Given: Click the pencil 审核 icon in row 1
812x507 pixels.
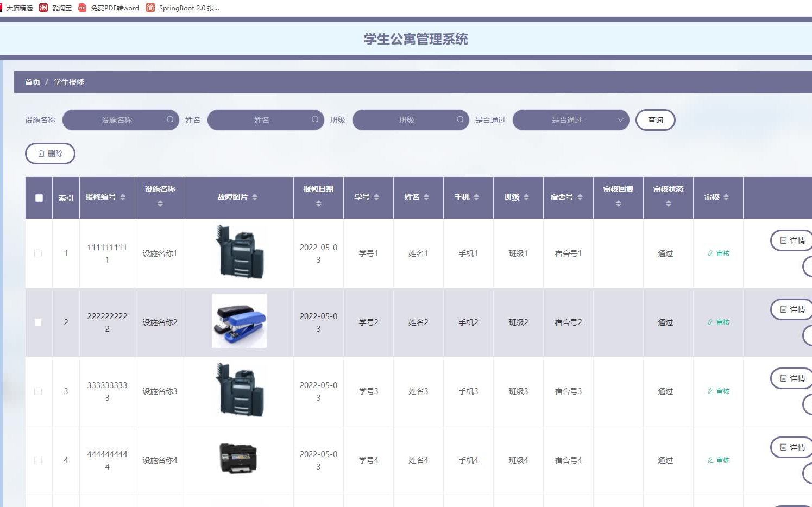Looking at the screenshot, I should point(709,253).
